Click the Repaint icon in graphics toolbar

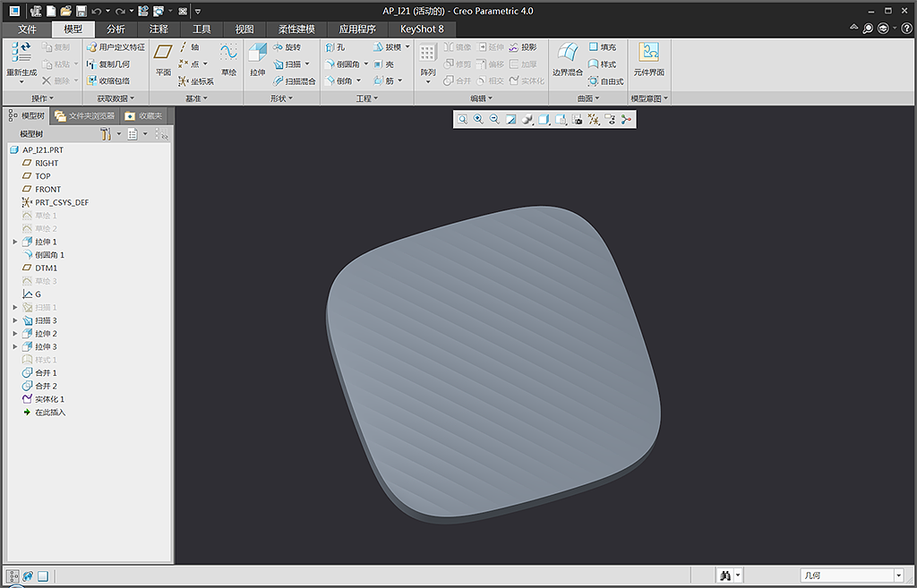coord(510,119)
